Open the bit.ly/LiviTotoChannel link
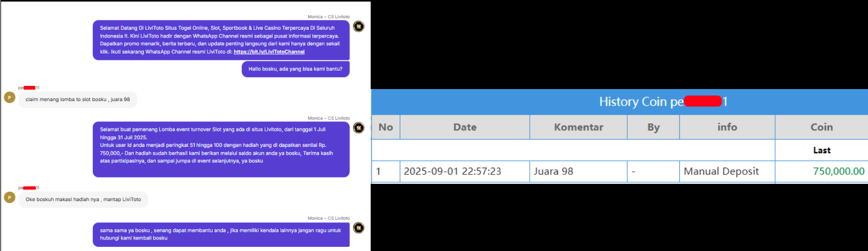The width and height of the screenshot is (868, 251). (269, 52)
